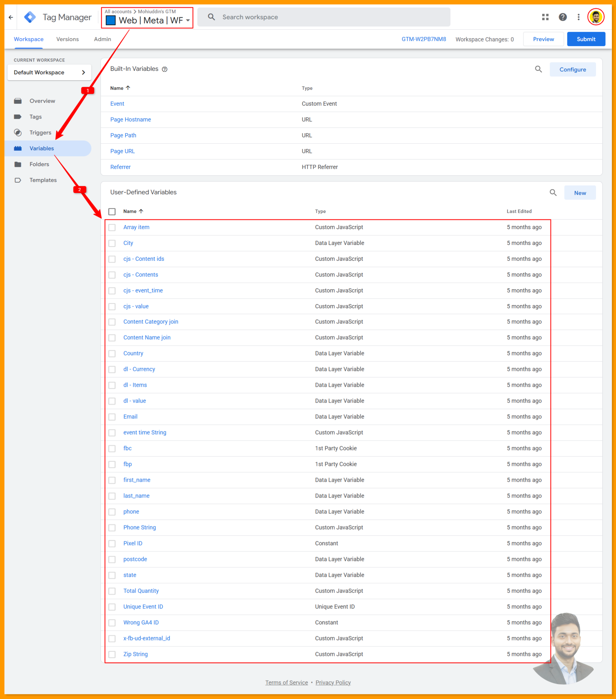Open the Google apps grid icon
The image size is (616, 699).
(x=545, y=17)
